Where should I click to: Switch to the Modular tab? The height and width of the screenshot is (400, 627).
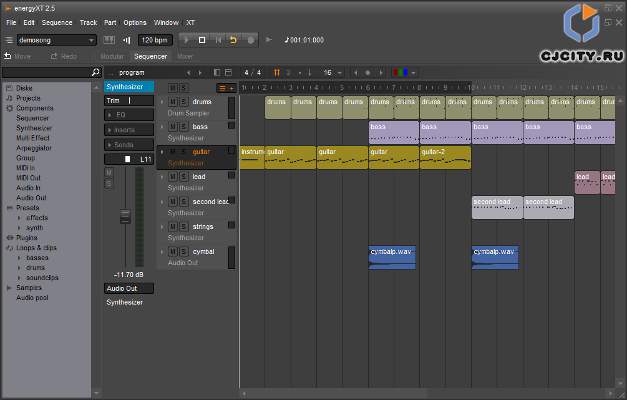click(x=112, y=56)
